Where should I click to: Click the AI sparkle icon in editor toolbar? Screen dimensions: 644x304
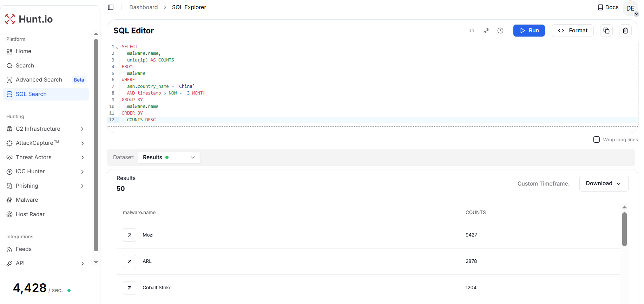(486, 31)
